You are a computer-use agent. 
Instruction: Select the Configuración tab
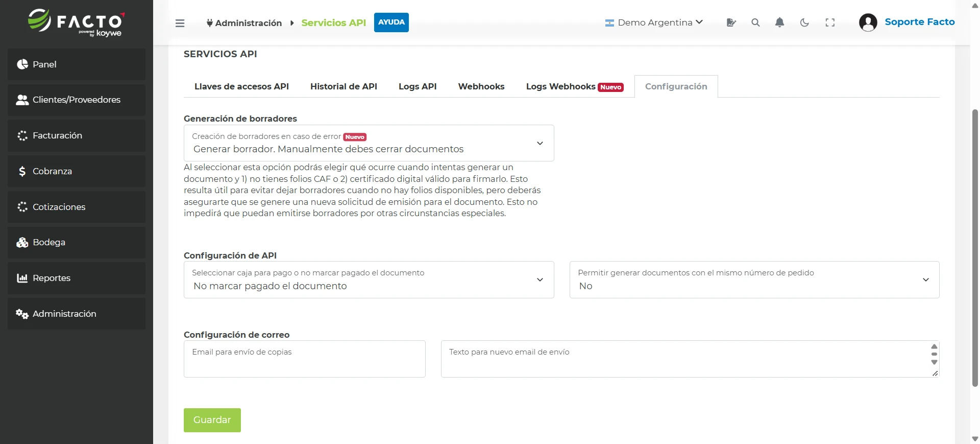click(x=676, y=86)
